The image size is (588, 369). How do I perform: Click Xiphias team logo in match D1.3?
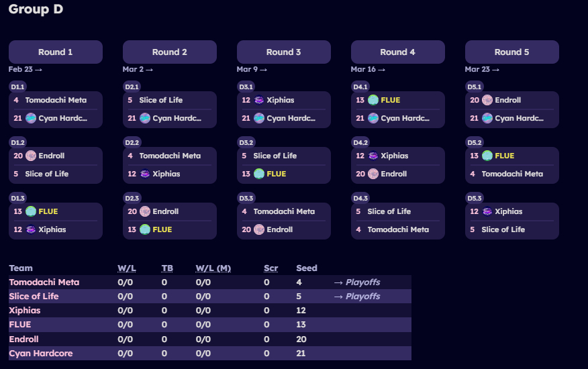click(31, 230)
